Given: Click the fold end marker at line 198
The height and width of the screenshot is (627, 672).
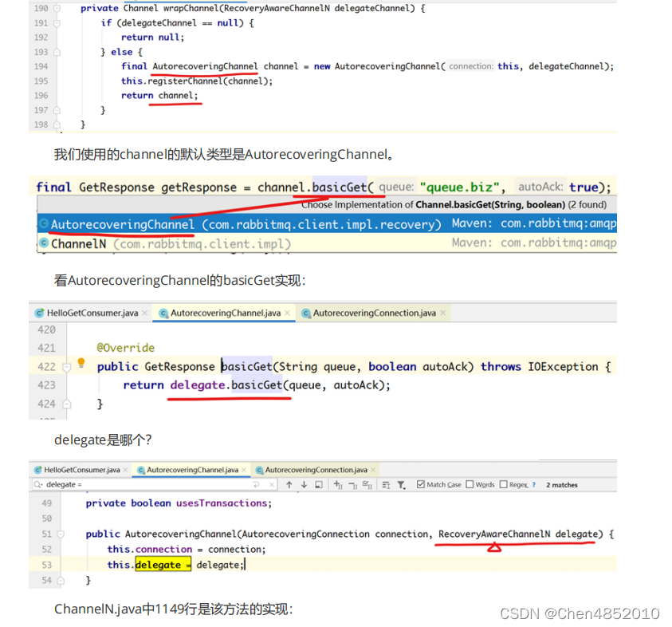Looking at the screenshot, I should coord(57,124).
